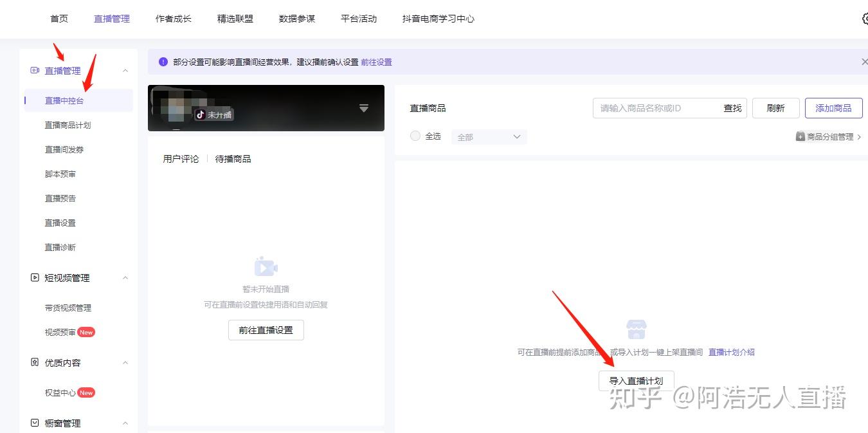Click the shop icon in empty product area
This screenshot has height=433, width=868.
pos(636,329)
